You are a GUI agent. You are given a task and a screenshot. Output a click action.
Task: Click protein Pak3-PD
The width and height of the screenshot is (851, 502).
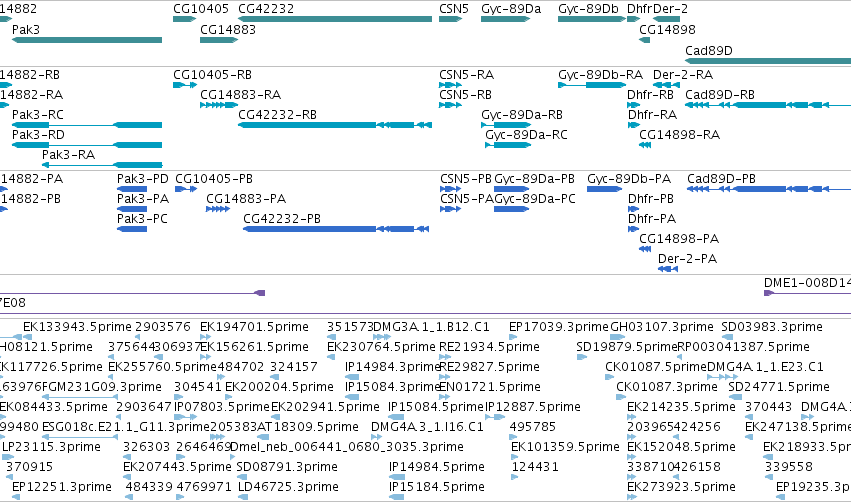[132, 189]
